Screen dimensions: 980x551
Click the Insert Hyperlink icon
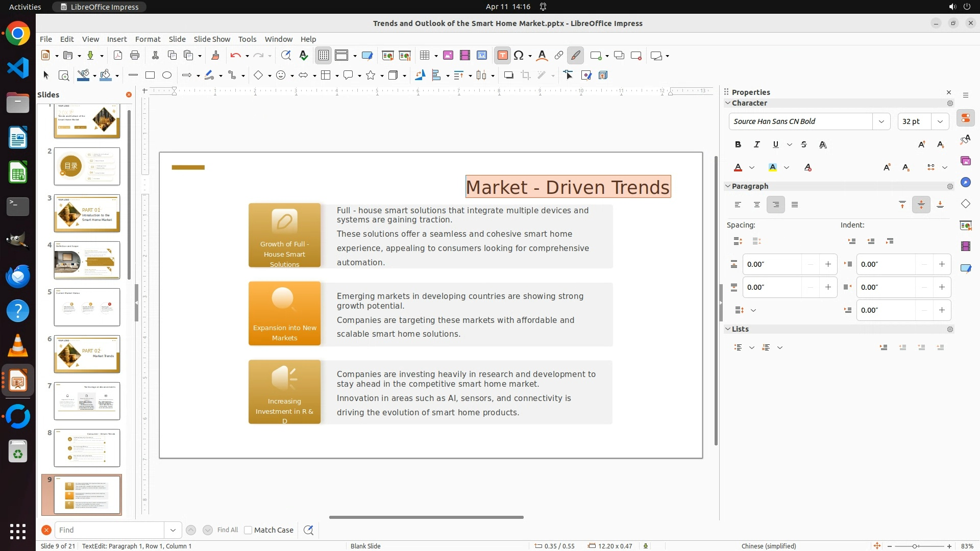coord(559,56)
